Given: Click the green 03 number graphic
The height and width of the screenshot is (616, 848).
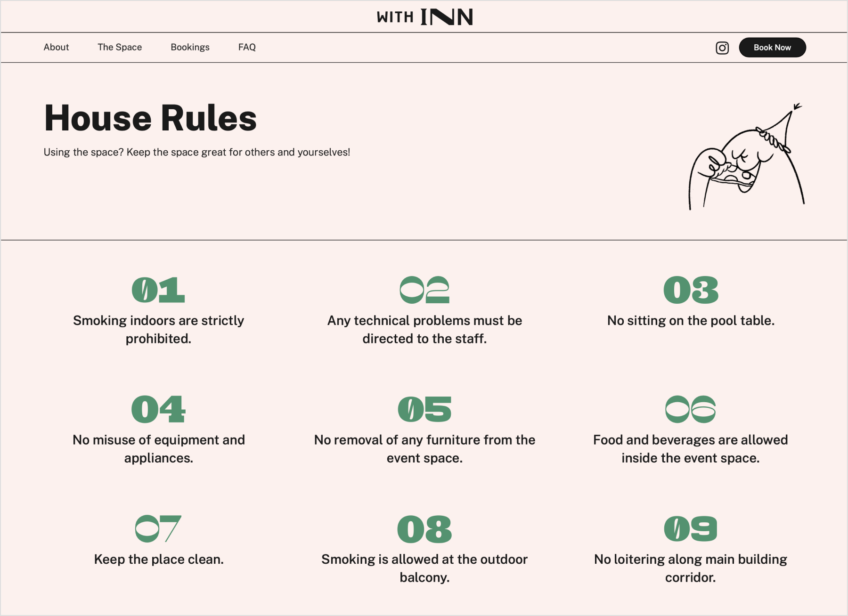Looking at the screenshot, I should click(691, 290).
